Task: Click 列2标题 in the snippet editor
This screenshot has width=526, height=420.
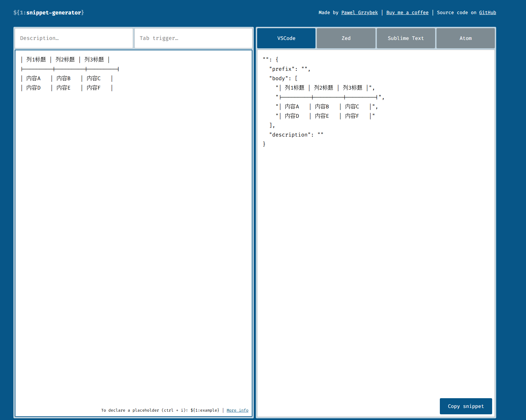Action: click(x=65, y=59)
